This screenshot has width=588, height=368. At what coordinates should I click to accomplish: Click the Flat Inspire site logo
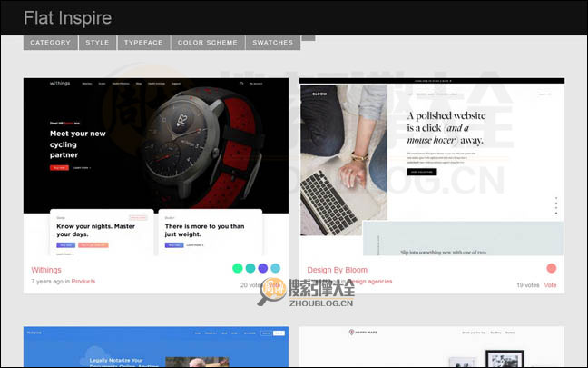[68, 18]
